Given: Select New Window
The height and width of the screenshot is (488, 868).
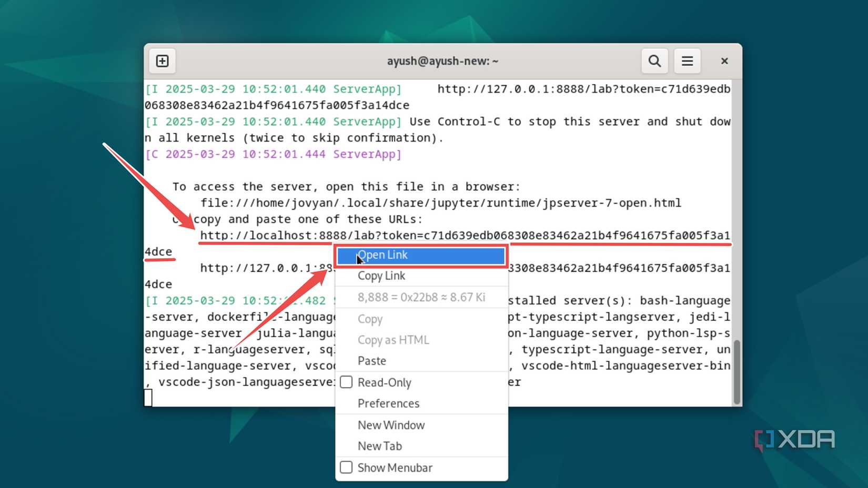Looking at the screenshot, I should pyautogui.click(x=391, y=425).
